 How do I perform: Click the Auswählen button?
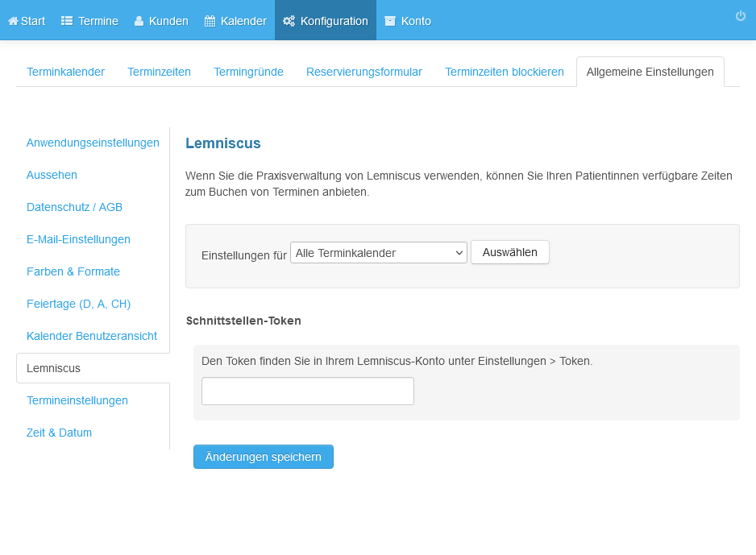pyautogui.click(x=509, y=252)
